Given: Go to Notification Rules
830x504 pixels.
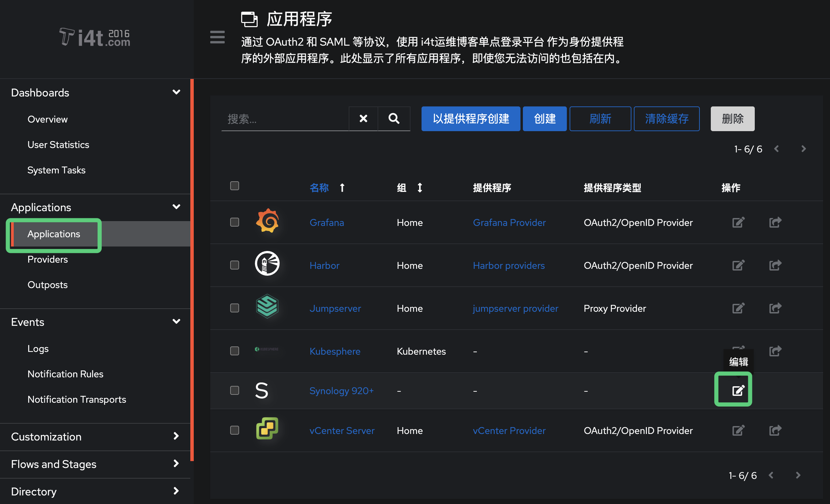Looking at the screenshot, I should tap(66, 374).
